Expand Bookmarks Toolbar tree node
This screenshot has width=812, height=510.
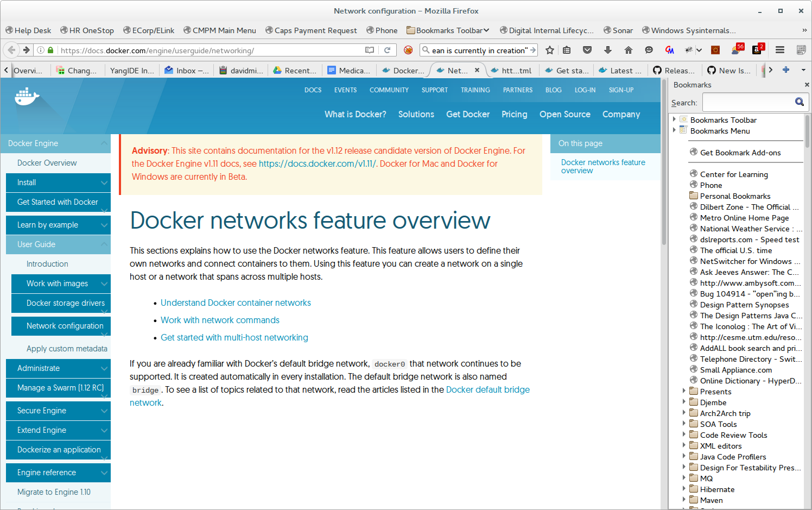(675, 119)
